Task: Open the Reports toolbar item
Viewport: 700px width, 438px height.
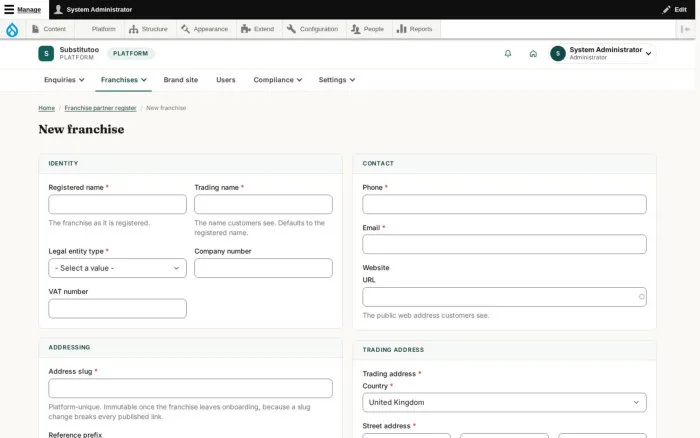Action: tap(415, 29)
